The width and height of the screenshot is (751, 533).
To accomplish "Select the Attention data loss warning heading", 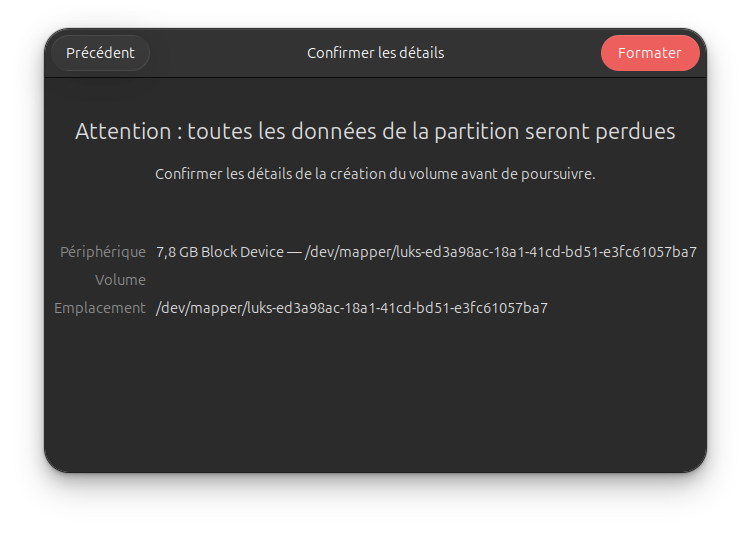I will pos(376,131).
